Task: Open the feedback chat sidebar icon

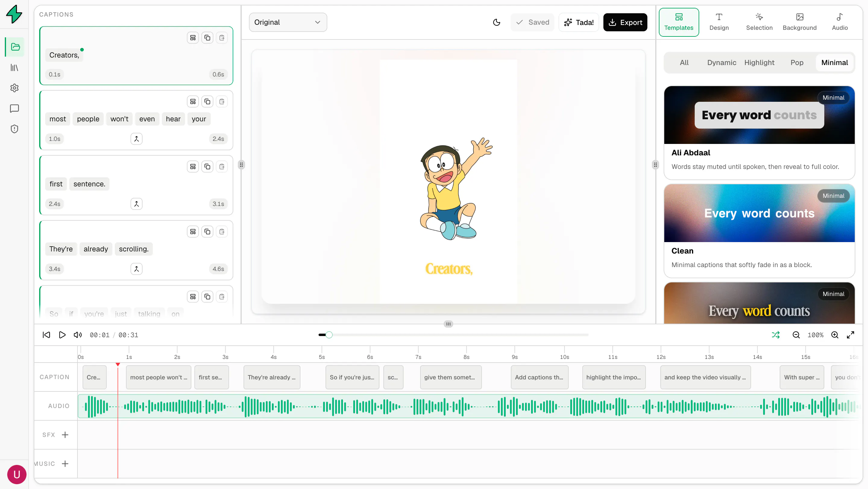Action: (x=14, y=108)
